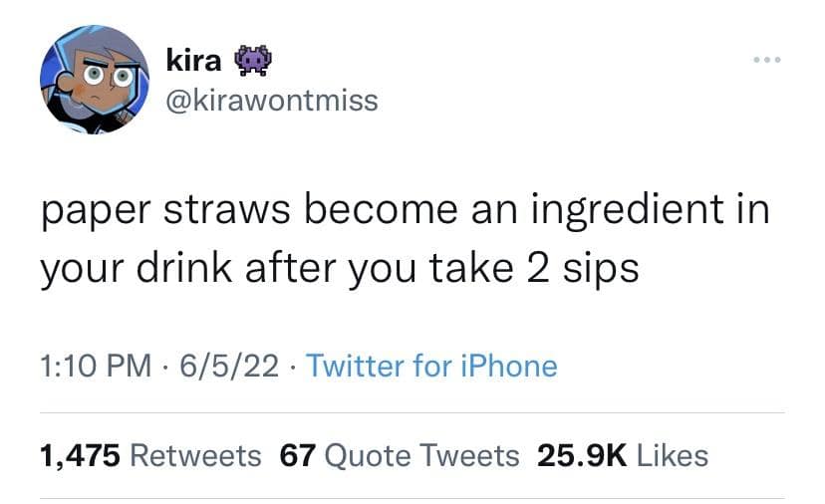Viewport: 825px width, 504px height.
Task: Show the Quote Tweets list
Action: point(422,455)
